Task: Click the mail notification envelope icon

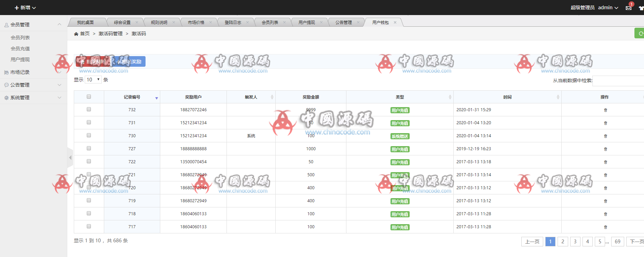Action: coord(628,8)
